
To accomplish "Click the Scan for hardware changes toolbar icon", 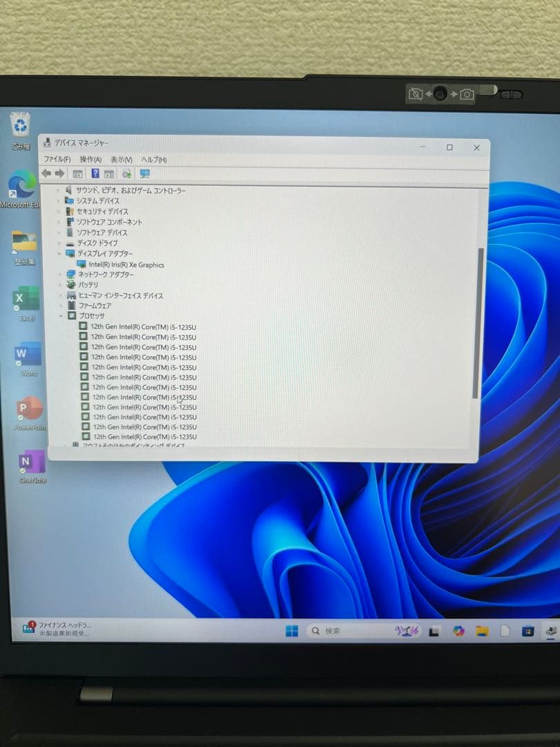I will [x=127, y=173].
